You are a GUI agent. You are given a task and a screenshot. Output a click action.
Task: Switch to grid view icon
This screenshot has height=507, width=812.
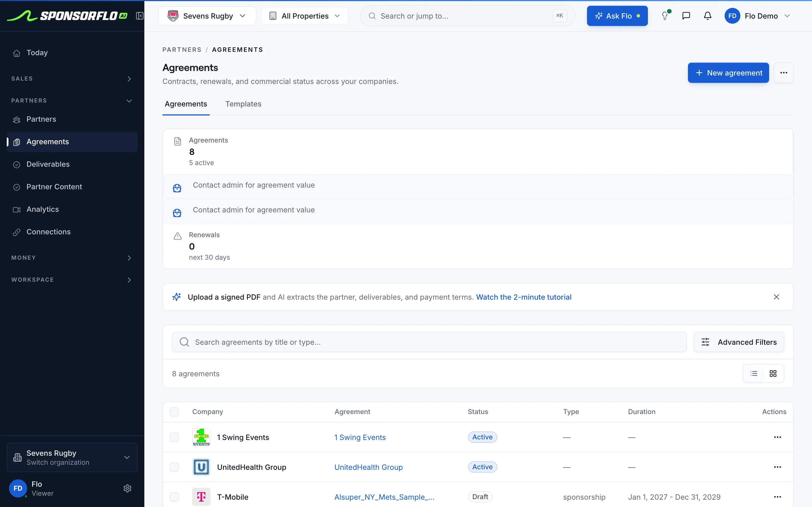point(773,373)
